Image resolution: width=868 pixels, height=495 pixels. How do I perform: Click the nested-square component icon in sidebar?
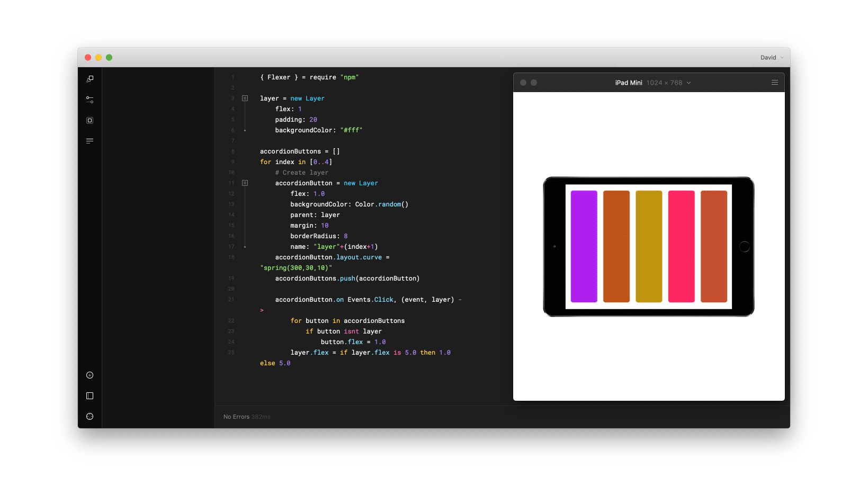click(90, 120)
